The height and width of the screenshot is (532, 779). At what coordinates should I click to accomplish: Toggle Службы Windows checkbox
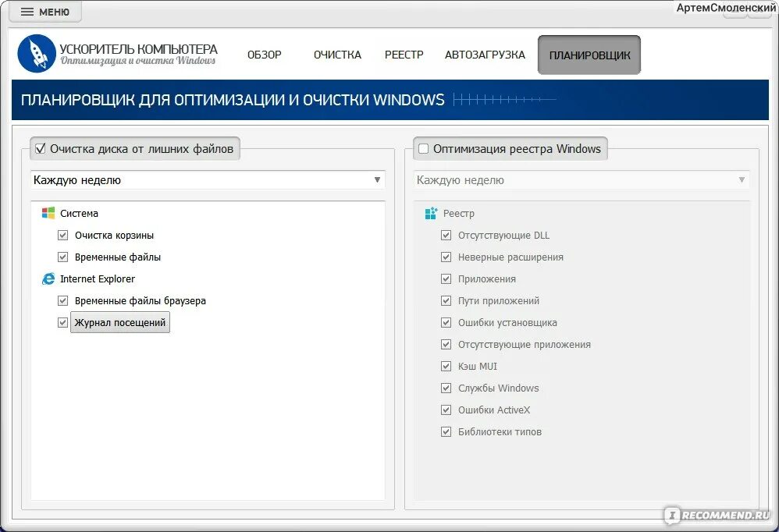(446, 388)
